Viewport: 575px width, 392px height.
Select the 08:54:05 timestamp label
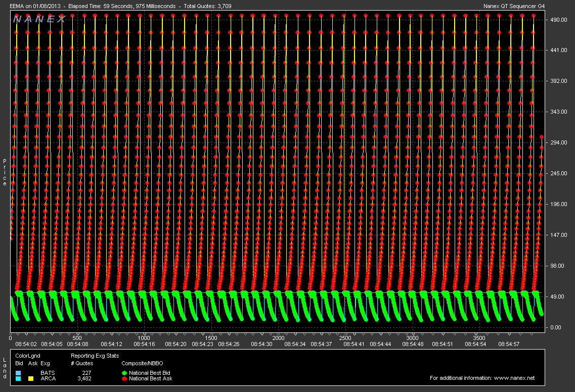point(52,344)
